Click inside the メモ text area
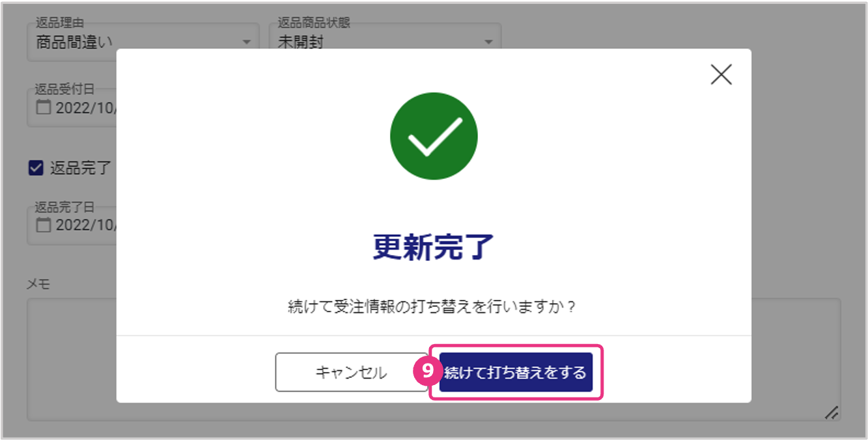 (x=434, y=360)
